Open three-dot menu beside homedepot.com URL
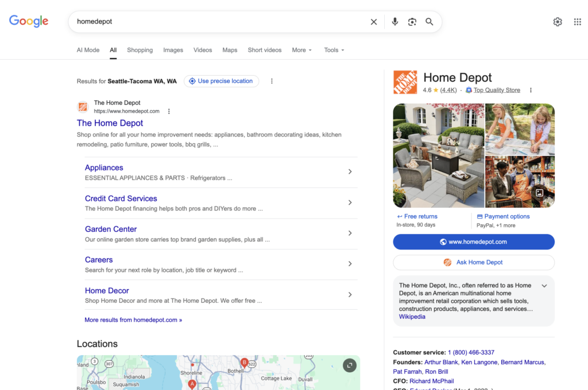Image resolution: width=588 pixels, height=390 pixels. (x=169, y=111)
